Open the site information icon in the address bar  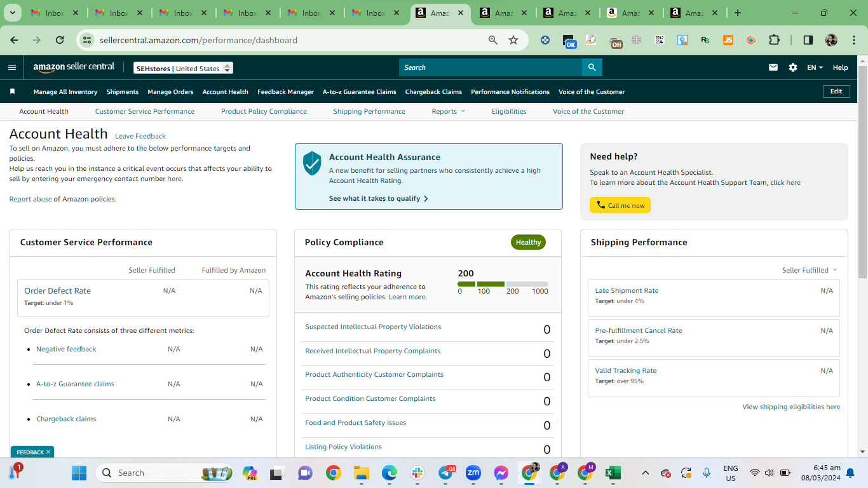[88, 40]
